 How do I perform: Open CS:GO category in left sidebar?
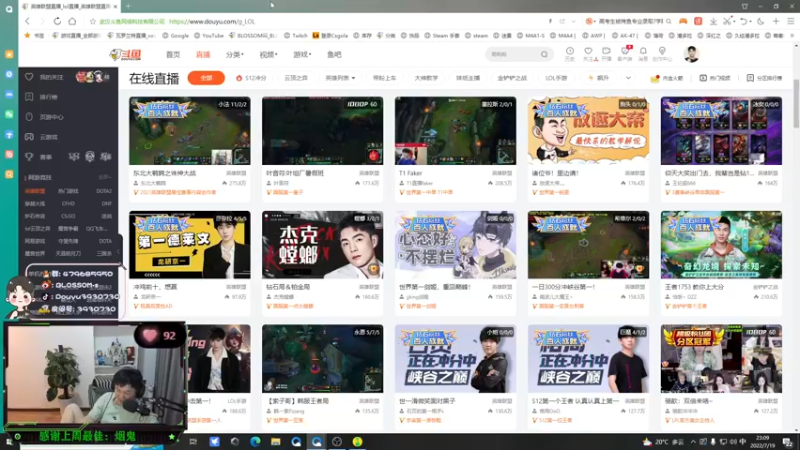click(68, 216)
